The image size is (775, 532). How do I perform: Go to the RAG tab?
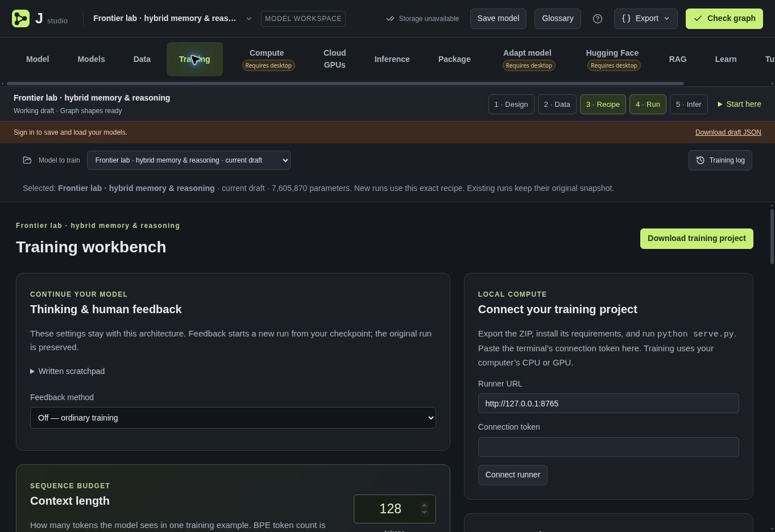pyautogui.click(x=678, y=59)
